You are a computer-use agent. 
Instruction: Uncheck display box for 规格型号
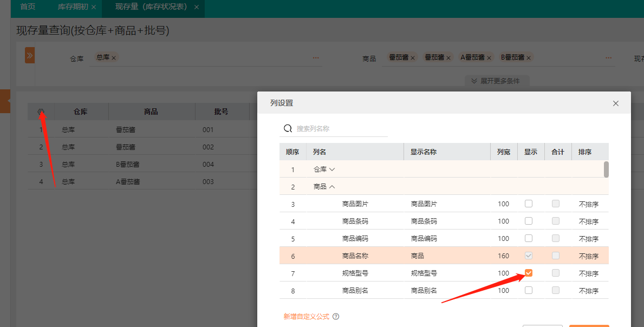[x=529, y=273]
